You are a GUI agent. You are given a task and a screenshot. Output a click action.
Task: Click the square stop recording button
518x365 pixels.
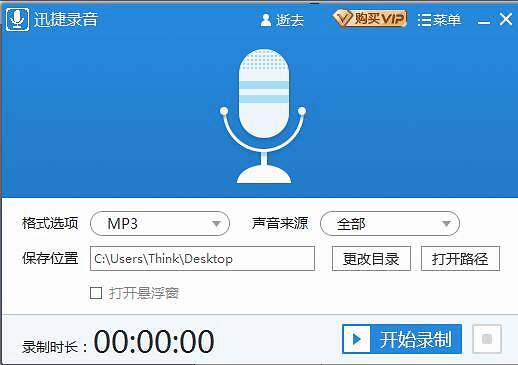point(487,339)
